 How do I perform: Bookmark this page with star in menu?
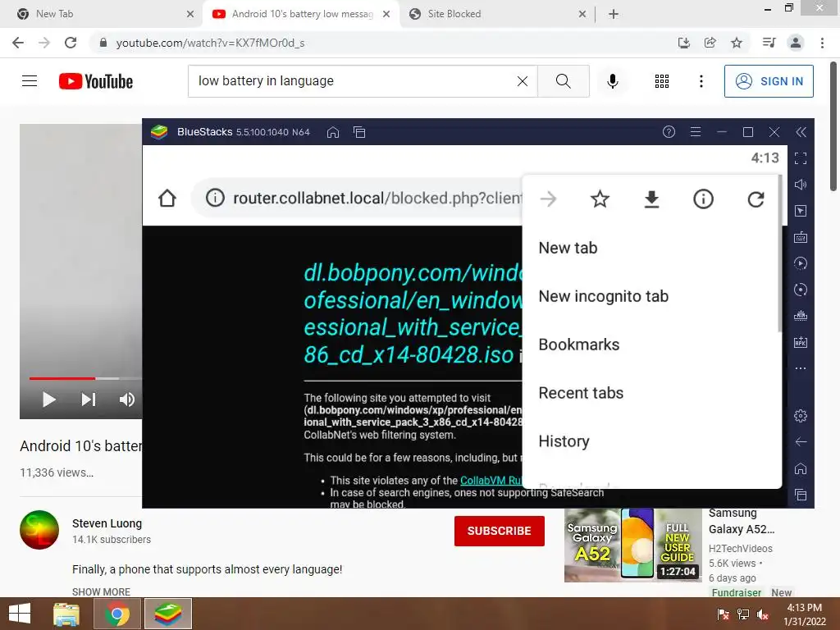click(x=600, y=199)
